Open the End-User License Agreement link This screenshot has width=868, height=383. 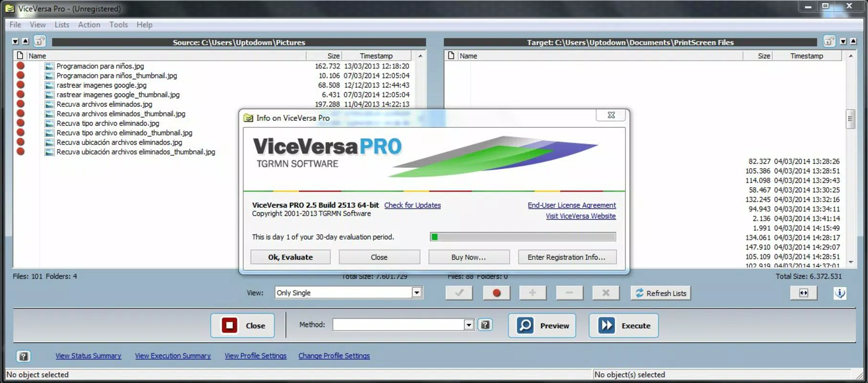pyautogui.click(x=572, y=205)
